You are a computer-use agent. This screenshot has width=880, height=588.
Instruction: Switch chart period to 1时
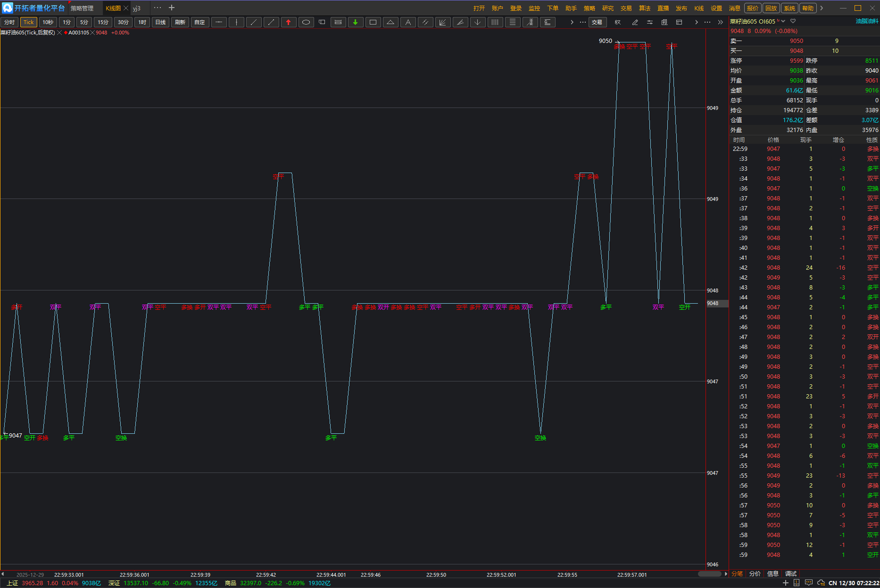(x=142, y=22)
